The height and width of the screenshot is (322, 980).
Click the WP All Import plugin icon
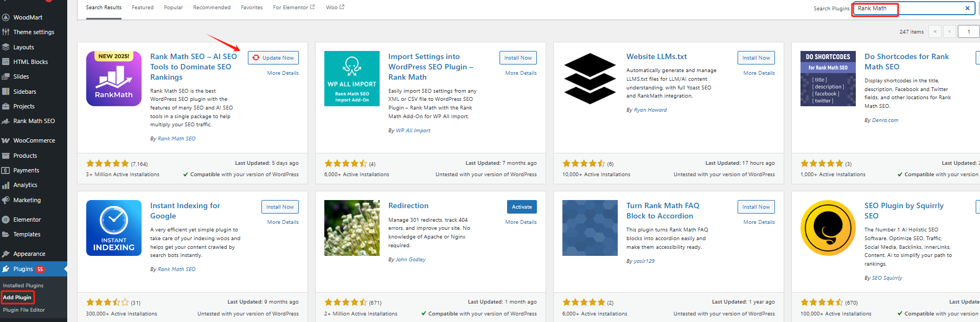coord(351,79)
